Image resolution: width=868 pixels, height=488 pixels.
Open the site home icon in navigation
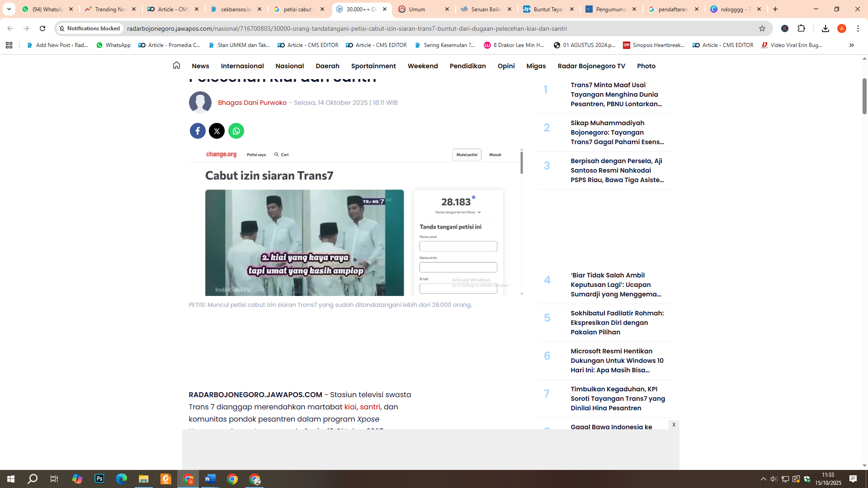[x=176, y=66]
